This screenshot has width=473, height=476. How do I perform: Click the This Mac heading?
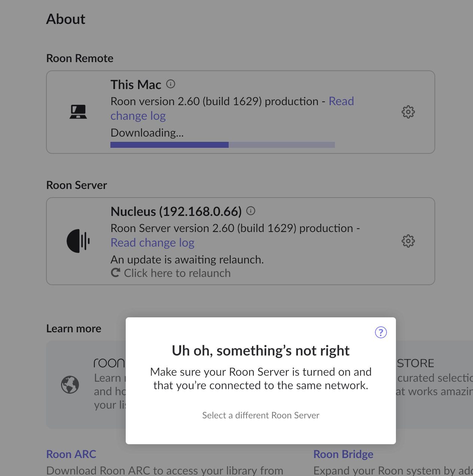(136, 85)
